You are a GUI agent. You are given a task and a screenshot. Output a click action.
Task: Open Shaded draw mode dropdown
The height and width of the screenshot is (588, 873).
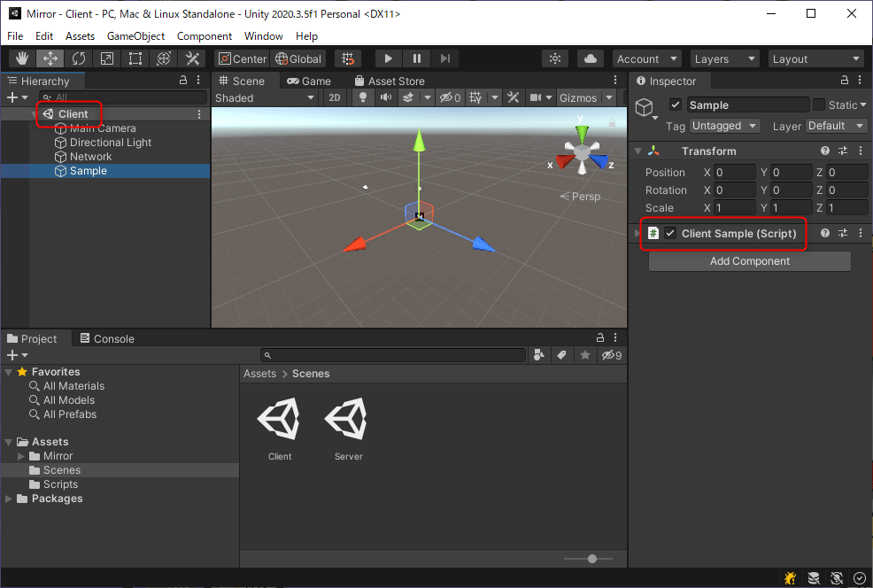(x=265, y=98)
